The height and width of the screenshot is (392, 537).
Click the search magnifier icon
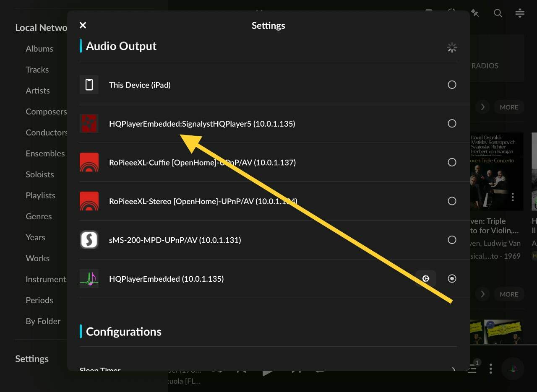coord(498,13)
